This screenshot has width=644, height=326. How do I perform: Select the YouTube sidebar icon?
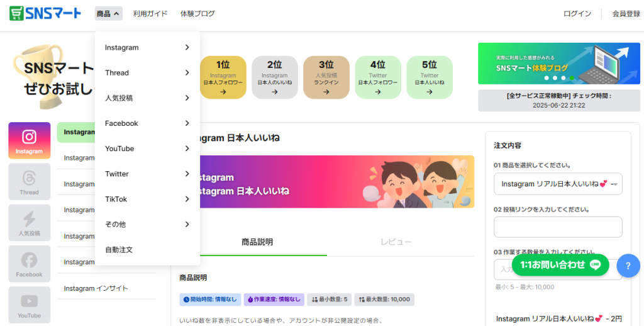click(x=29, y=305)
